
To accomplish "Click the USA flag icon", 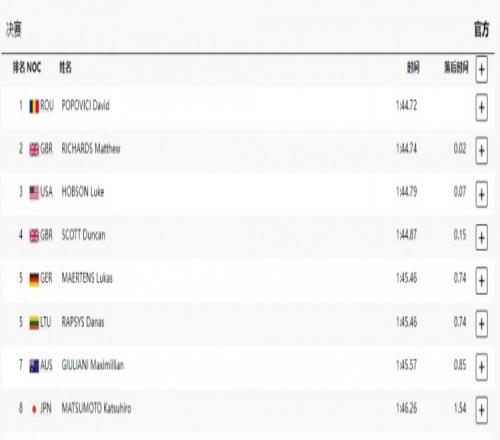I will pos(34,193).
